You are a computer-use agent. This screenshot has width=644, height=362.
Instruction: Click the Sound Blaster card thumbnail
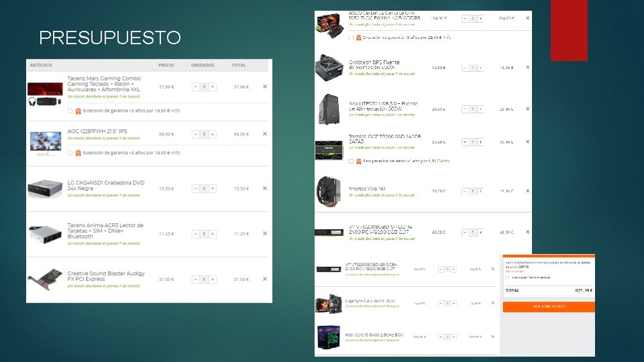click(x=45, y=280)
